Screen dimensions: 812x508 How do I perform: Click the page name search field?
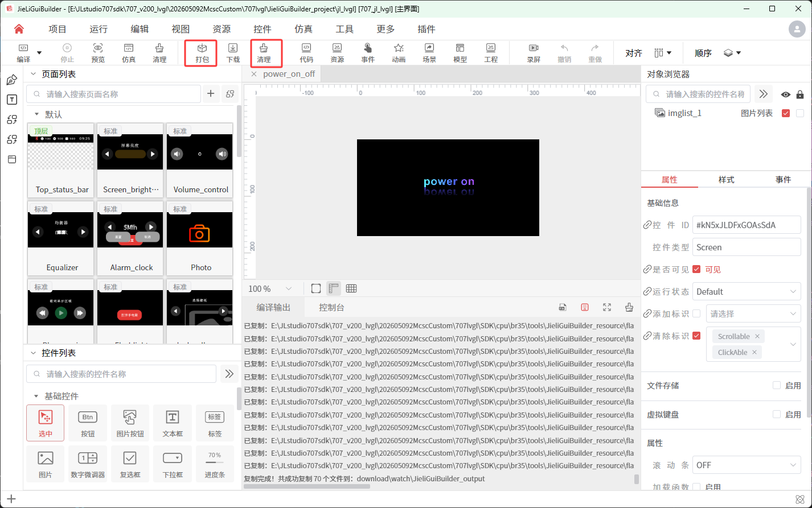(114, 94)
